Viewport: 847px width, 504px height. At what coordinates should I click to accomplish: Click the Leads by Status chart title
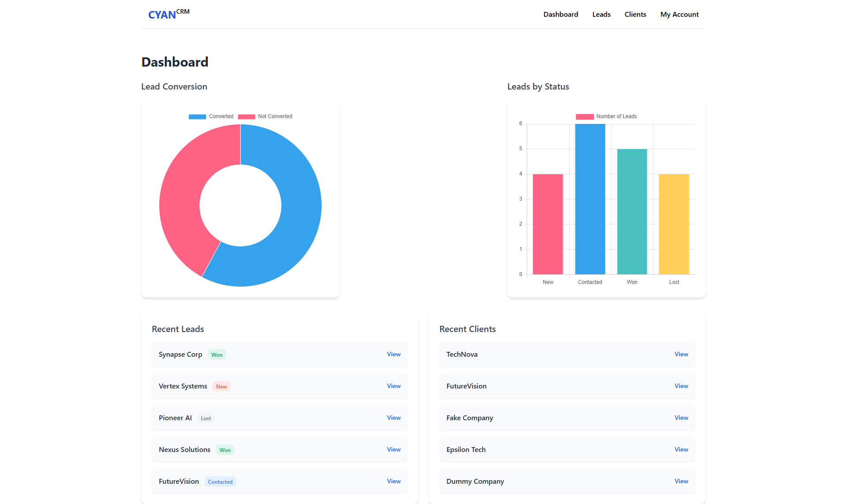(x=538, y=86)
